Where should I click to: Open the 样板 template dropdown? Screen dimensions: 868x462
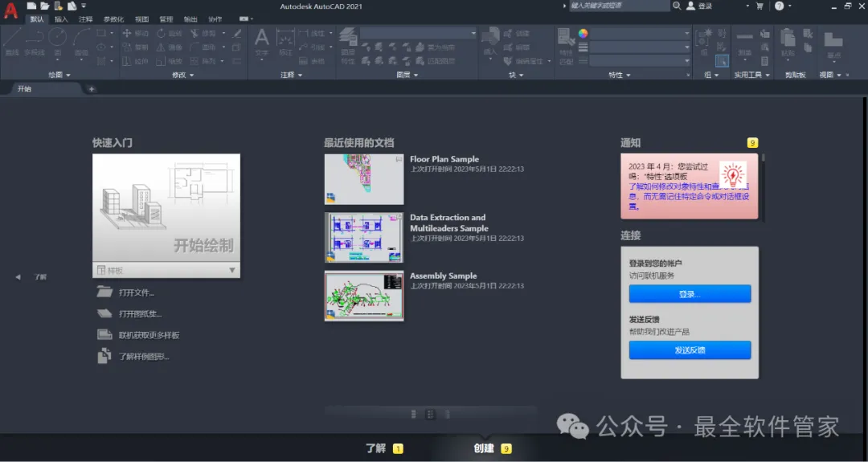166,270
